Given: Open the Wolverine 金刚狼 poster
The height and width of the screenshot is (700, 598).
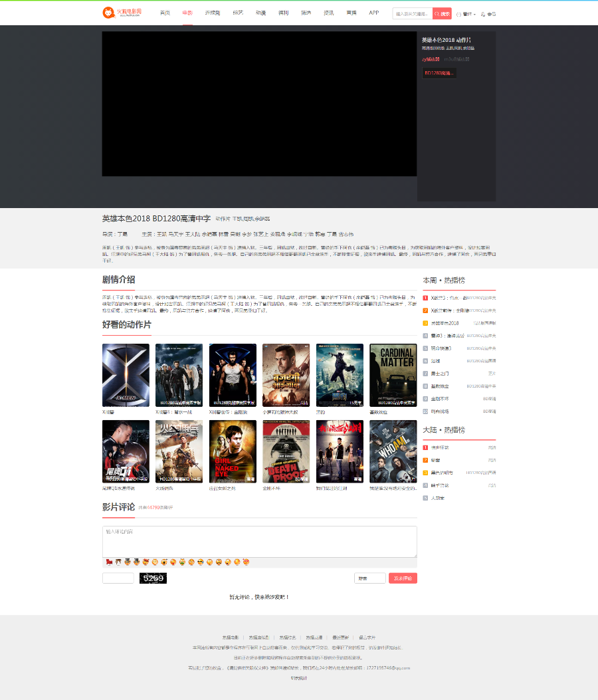Looking at the screenshot, I should [x=233, y=375].
